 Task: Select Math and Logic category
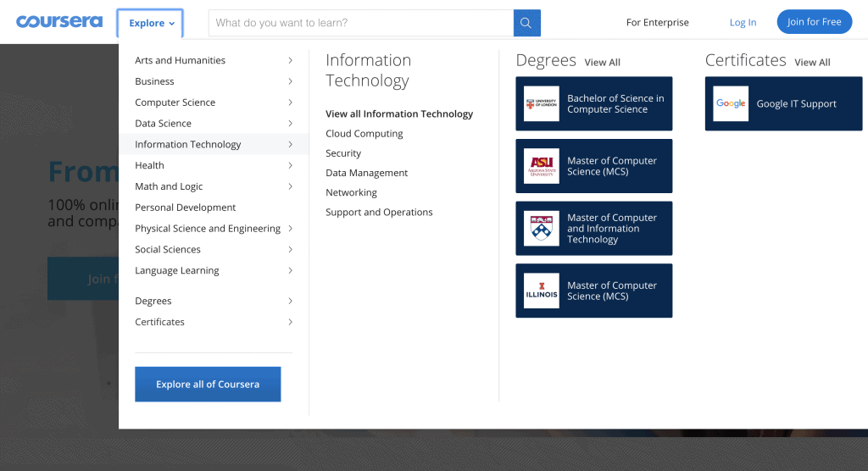tap(169, 186)
